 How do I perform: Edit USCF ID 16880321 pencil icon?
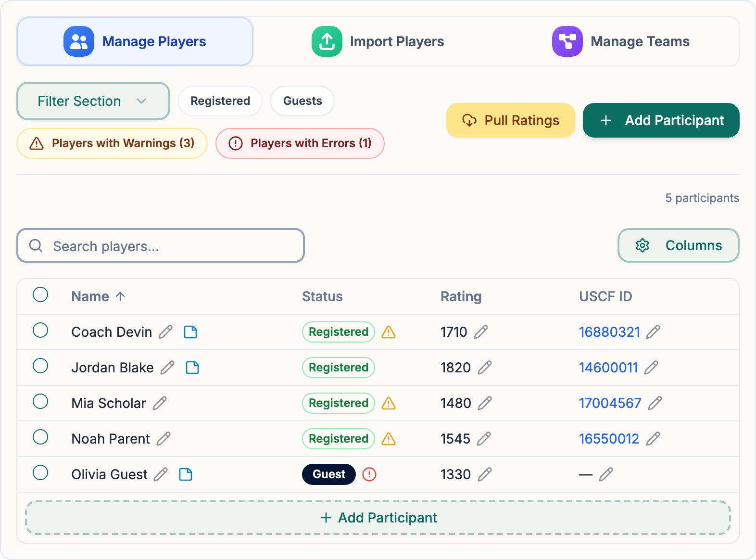tap(653, 332)
